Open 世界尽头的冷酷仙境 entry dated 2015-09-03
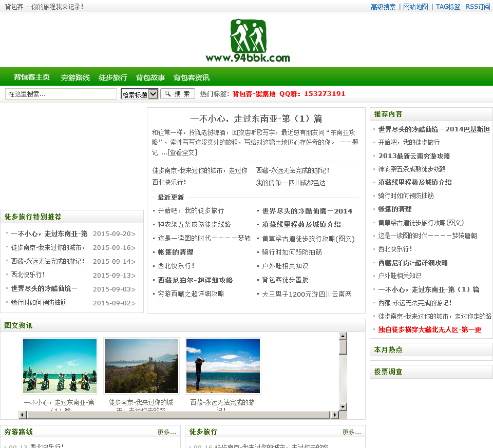The height and width of the screenshot is (448, 493). click(44, 288)
